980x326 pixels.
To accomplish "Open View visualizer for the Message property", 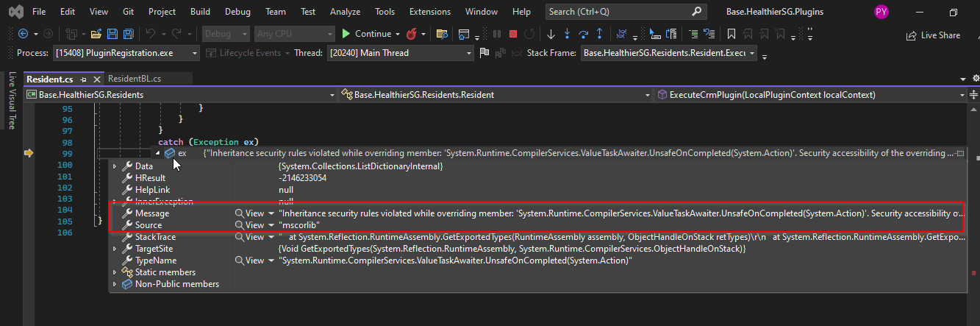I will 249,213.
